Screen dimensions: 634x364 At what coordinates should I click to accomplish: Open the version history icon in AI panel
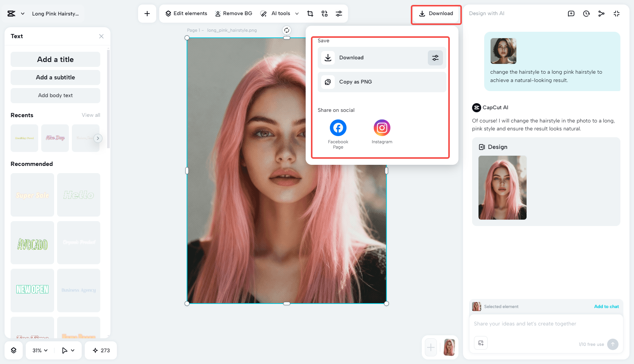(x=586, y=13)
